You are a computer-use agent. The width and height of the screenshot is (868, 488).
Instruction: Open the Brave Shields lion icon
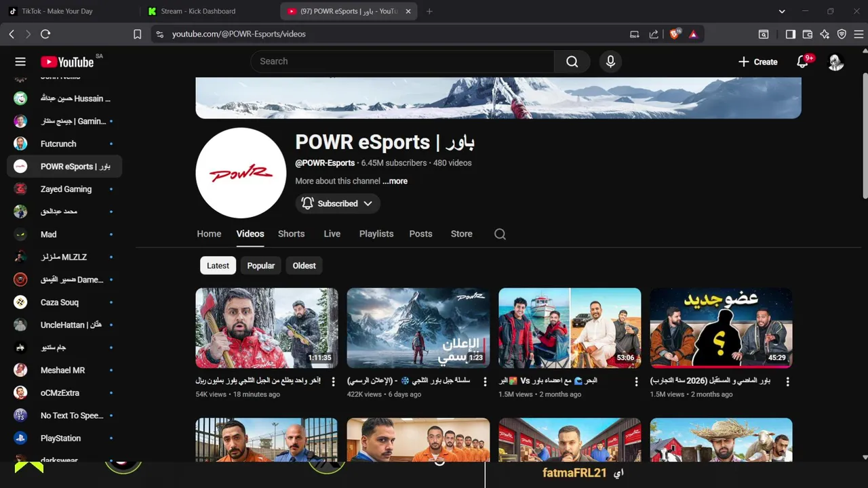point(674,34)
